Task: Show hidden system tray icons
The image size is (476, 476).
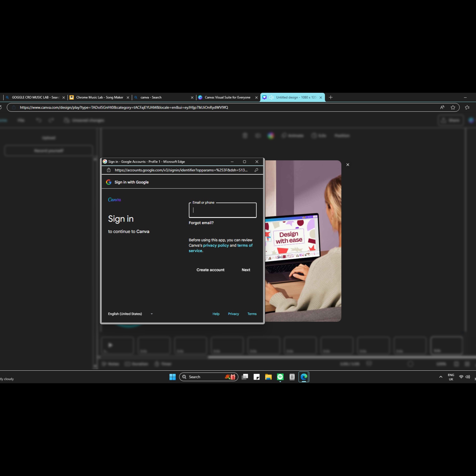Action: pos(441,377)
